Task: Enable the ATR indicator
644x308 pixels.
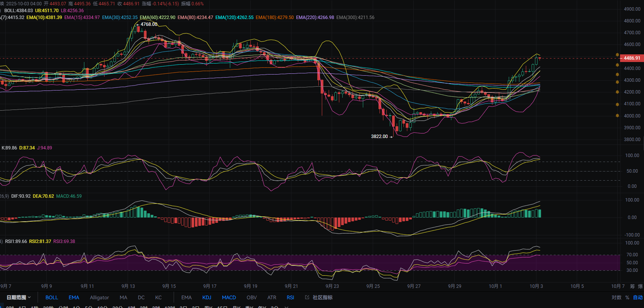Action: tap(272, 297)
